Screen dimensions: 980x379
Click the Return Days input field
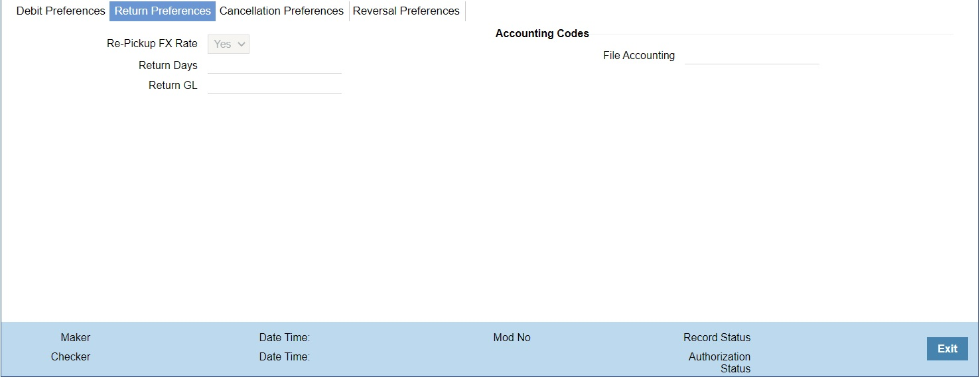point(274,65)
